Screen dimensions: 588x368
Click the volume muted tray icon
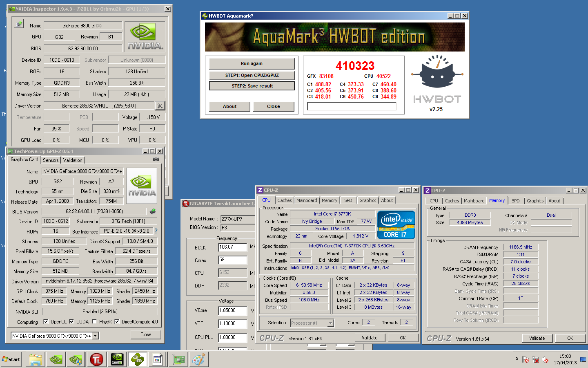point(545,359)
